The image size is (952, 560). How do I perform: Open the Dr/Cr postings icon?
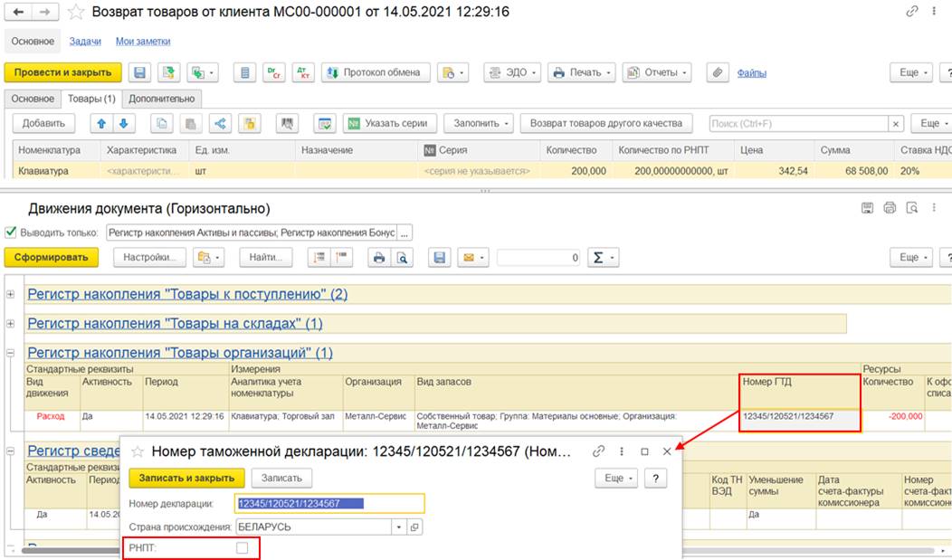coord(274,72)
